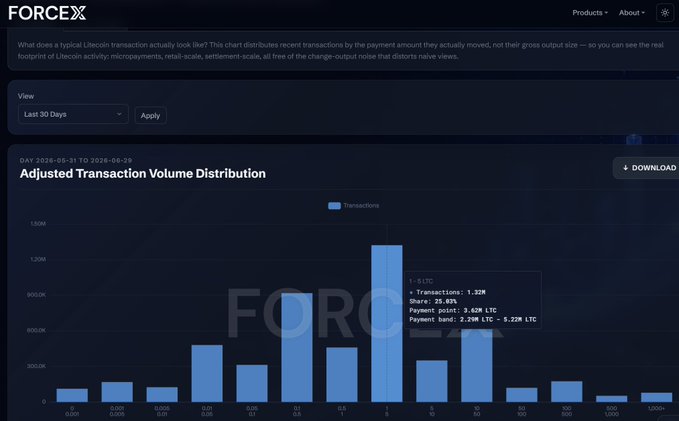Screen dimensions: 679x421
Task: Click the 600.0K y-axis label
Action: coord(36,330)
